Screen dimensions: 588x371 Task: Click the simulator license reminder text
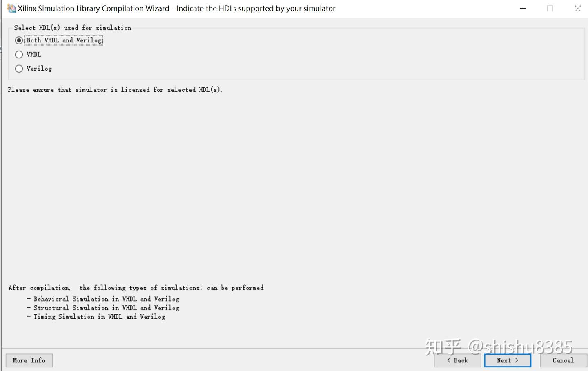115,90
